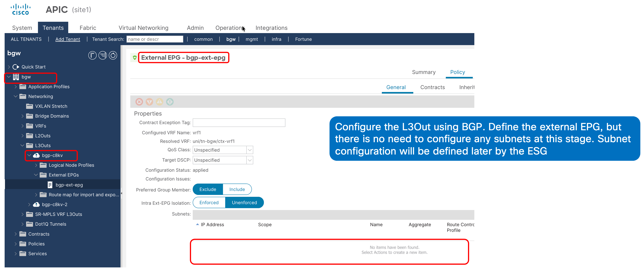The width and height of the screenshot is (644, 269).
Task: Click the Tenant Search input field
Action: tap(155, 39)
